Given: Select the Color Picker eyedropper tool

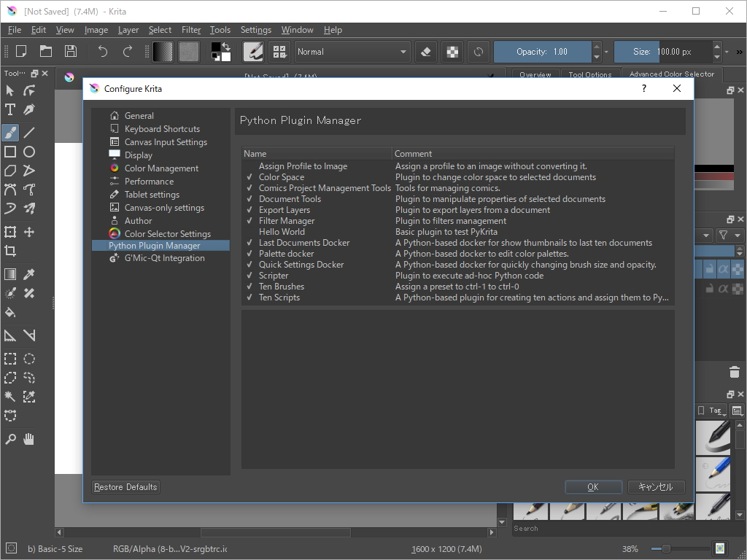Looking at the screenshot, I should tap(29, 274).
